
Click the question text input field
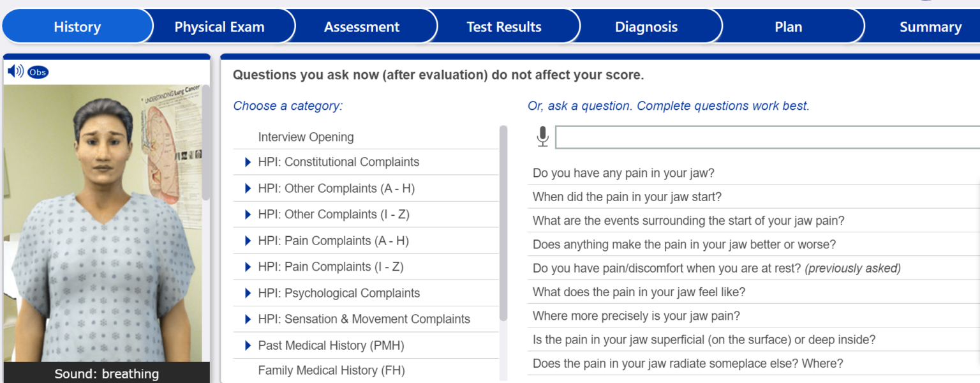[x=766, y=137]
